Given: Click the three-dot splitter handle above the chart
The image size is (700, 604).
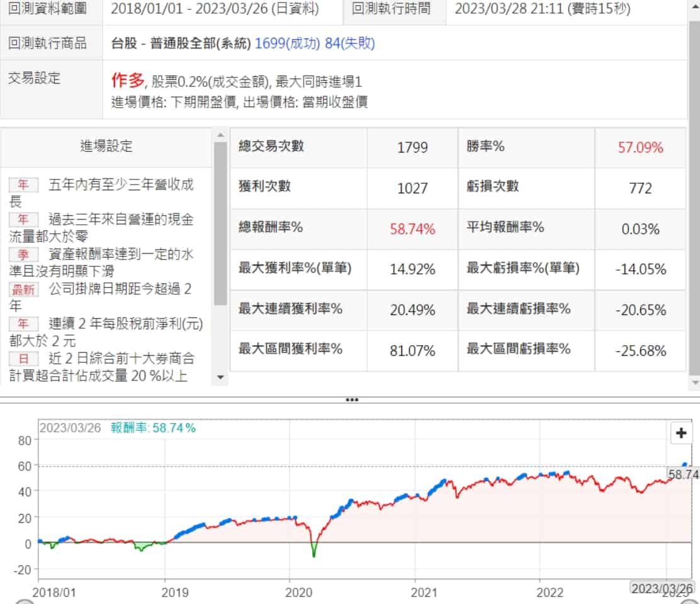Looking at the screenshot, I should coord(351,400).
